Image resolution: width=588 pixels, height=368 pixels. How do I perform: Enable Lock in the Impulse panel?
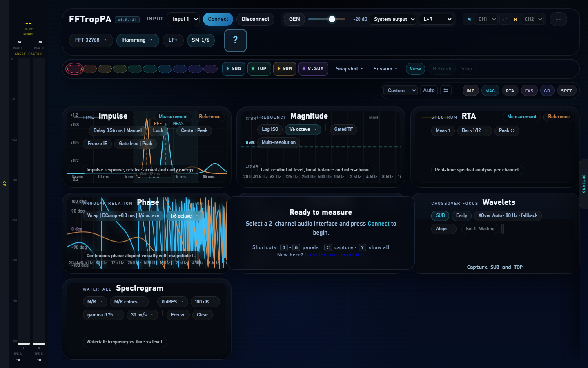point(158,130)
